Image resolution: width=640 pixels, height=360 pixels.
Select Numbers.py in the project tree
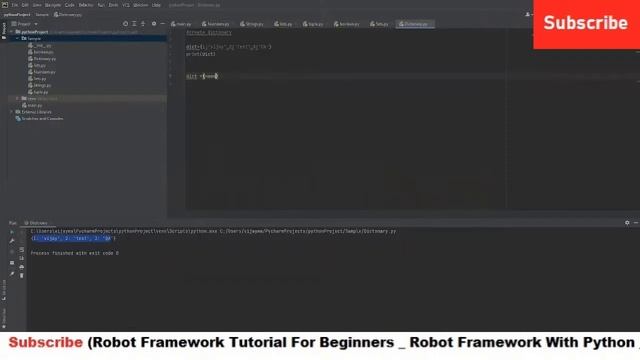42,72
